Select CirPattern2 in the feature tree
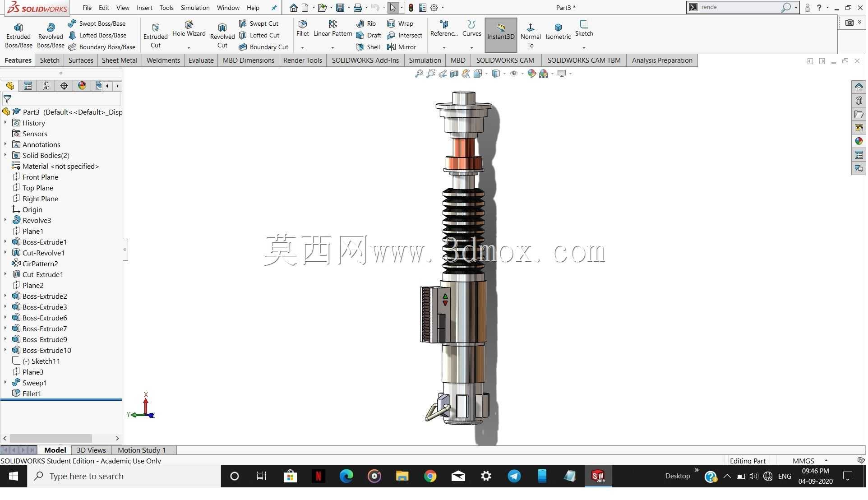The height and width of the screenshot is (500, 868). click(35, 264)
